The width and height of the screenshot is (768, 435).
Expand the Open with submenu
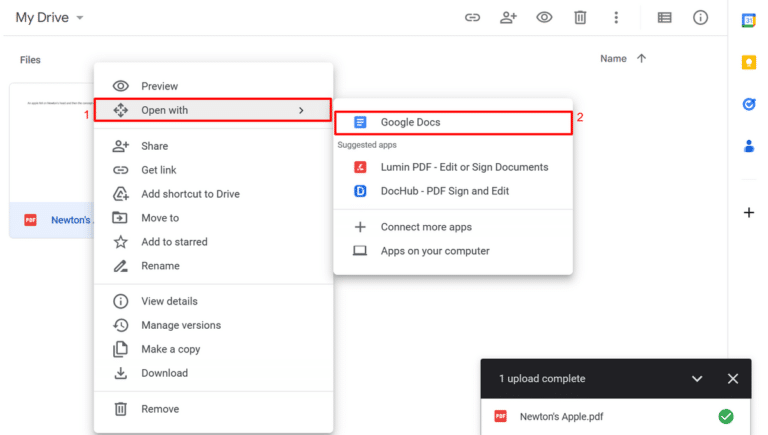click(x=212, y=110)
